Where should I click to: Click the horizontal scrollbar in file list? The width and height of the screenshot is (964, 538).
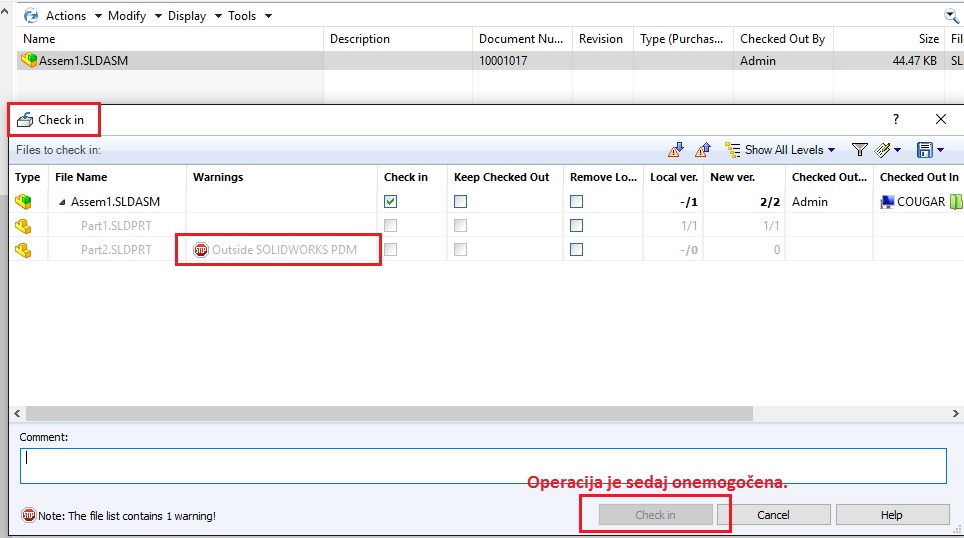[x=389, y=413]
